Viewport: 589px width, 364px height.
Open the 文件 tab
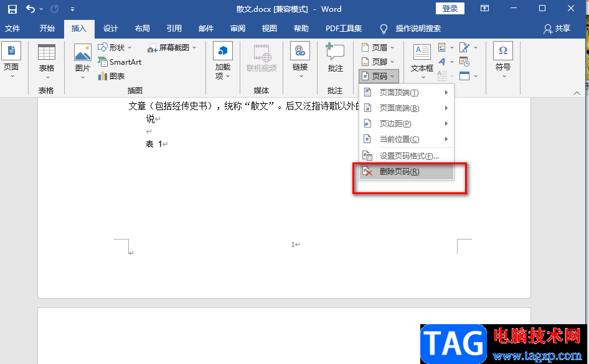(12, 29)
